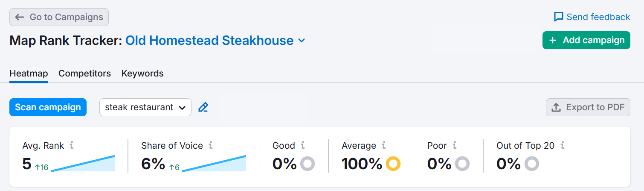The width and height of the screenshot is (644, 191).
Task: Click Export to PDF button
Action: [588, 107]
